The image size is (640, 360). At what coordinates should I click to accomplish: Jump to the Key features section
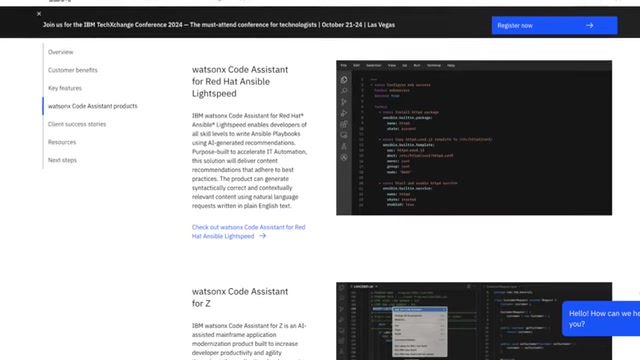(x=65, y=88)
